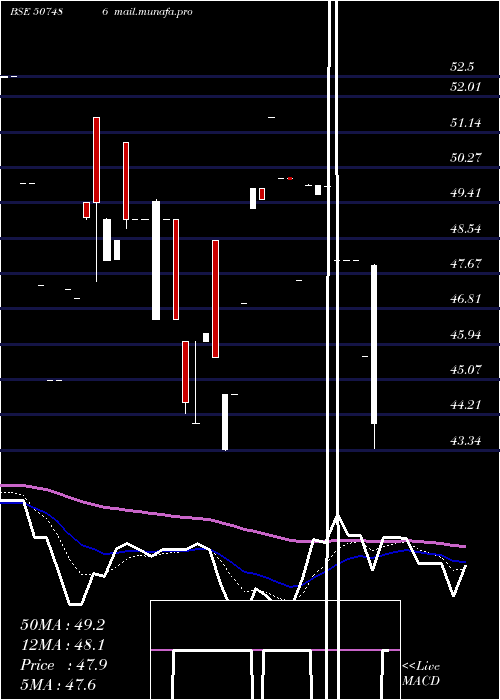The width and height of the screenshot is (500, 700).
Task: Click the 46.81 price level label
Action: point(466,299)
